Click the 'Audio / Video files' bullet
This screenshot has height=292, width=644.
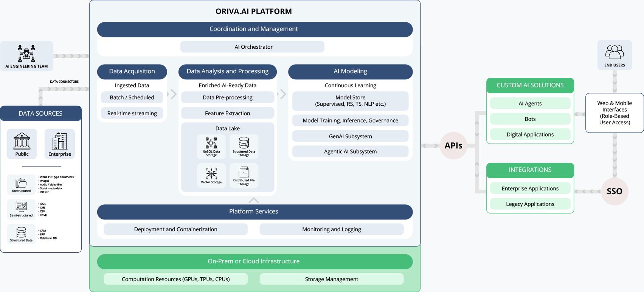[x=50, y=184]
